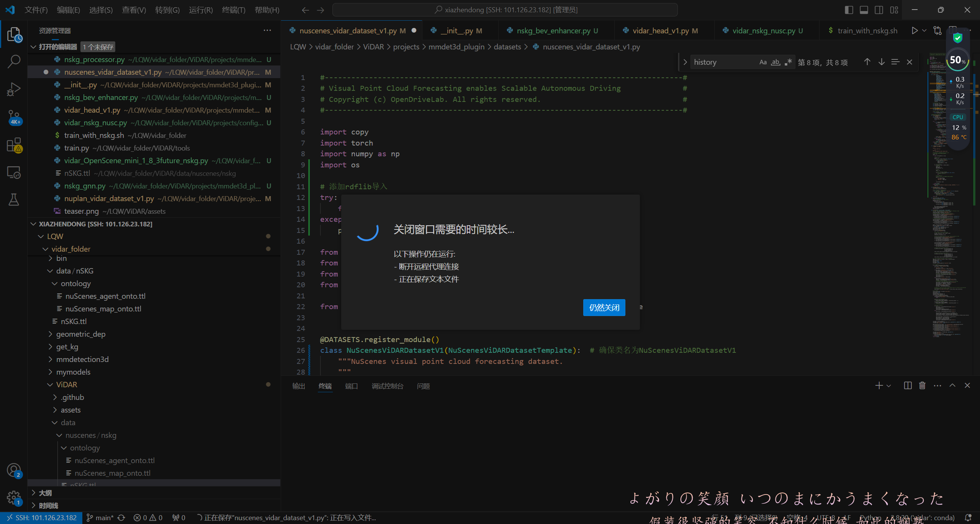
Task: Toggle Use Regular Expression in find widget
Action: (x=788, y=62)
